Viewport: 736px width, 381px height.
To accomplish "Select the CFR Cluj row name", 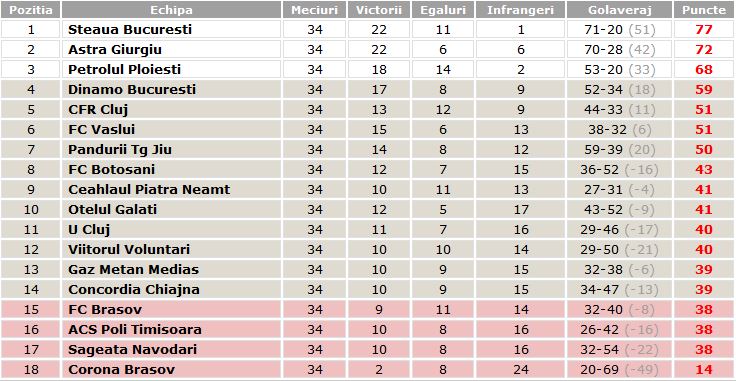I will click(98, 109).
